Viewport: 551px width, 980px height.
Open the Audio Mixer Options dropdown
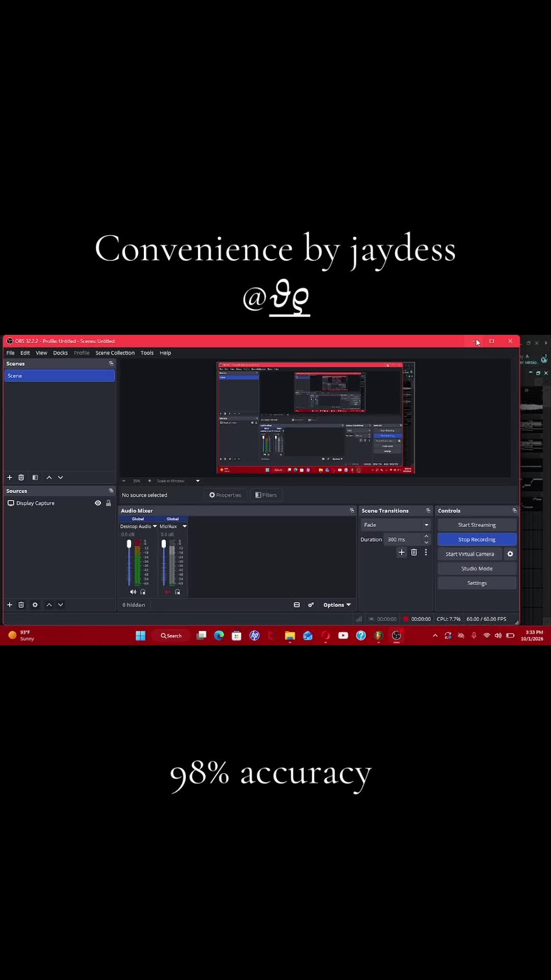click(x=337, y=605)
